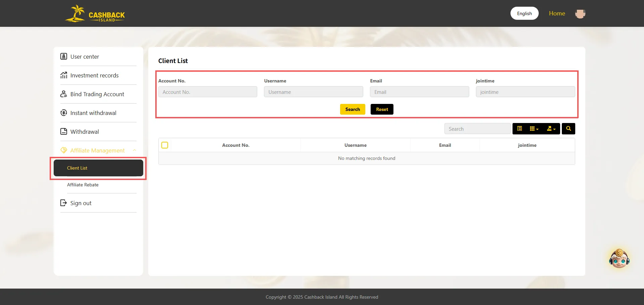This screenshot has height=305, width=644.
Task: Click the Withdrawal document icon
Action: [64, 131]
